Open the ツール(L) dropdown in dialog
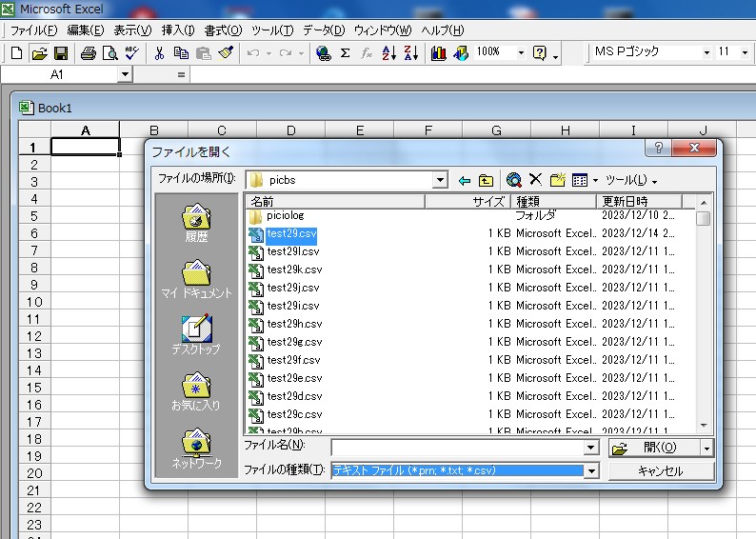 coord(630,180)
